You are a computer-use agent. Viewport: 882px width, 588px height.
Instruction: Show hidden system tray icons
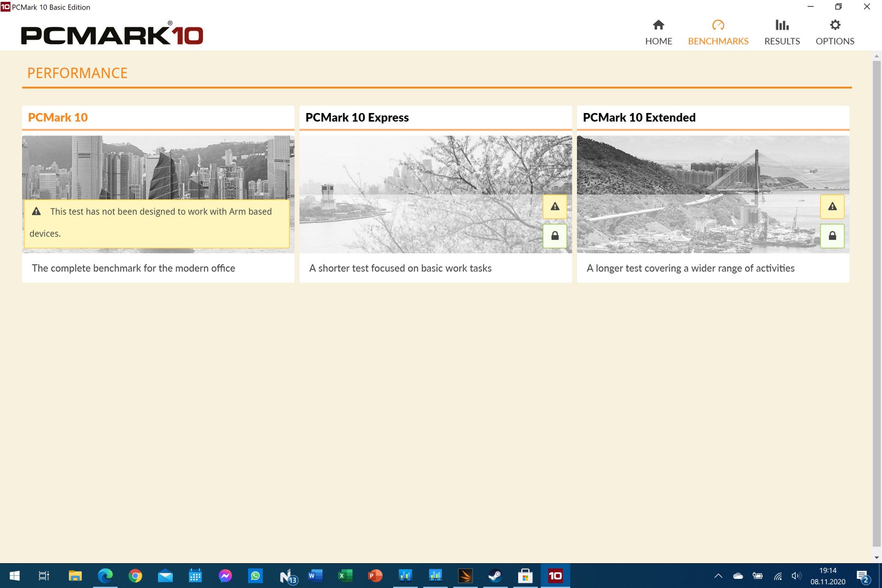pyautogui.click(x=718, y=576)
